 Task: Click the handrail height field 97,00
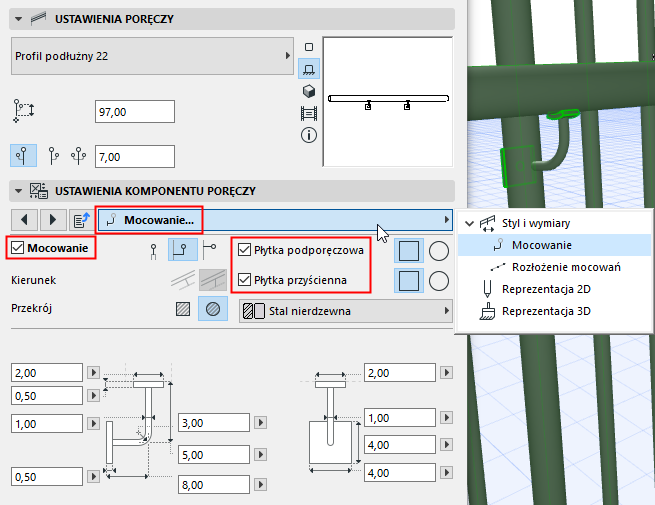(135, 112)
